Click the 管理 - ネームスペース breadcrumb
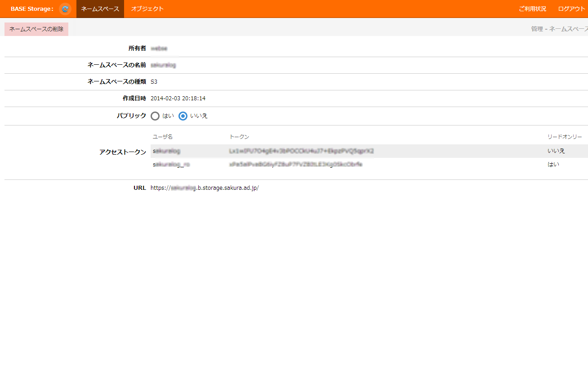This screenshot has width=588, height=376. click(x=559, y=29)
